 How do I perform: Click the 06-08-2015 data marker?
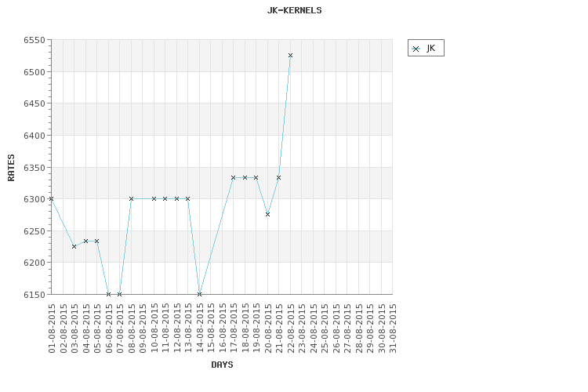[x=108, y=294]
